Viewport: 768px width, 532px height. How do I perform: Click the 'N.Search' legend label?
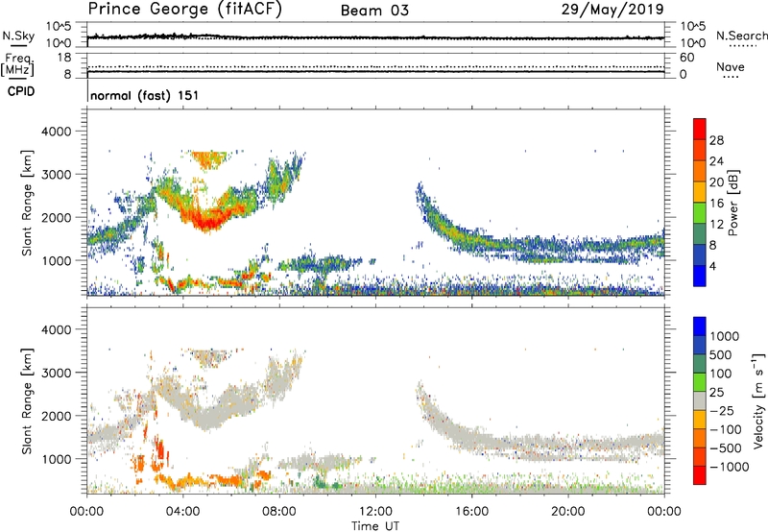[x=741, y=36]
